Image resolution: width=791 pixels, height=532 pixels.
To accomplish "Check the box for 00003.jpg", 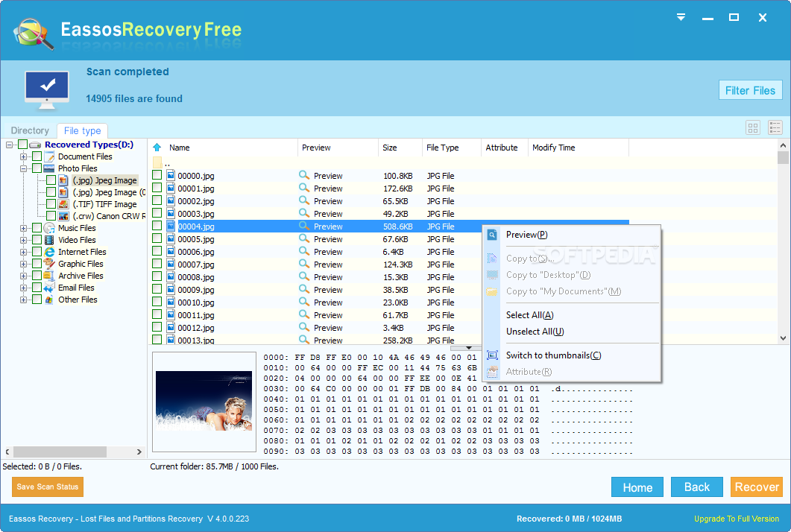I will pyautogui.click(x=157, y=213).
